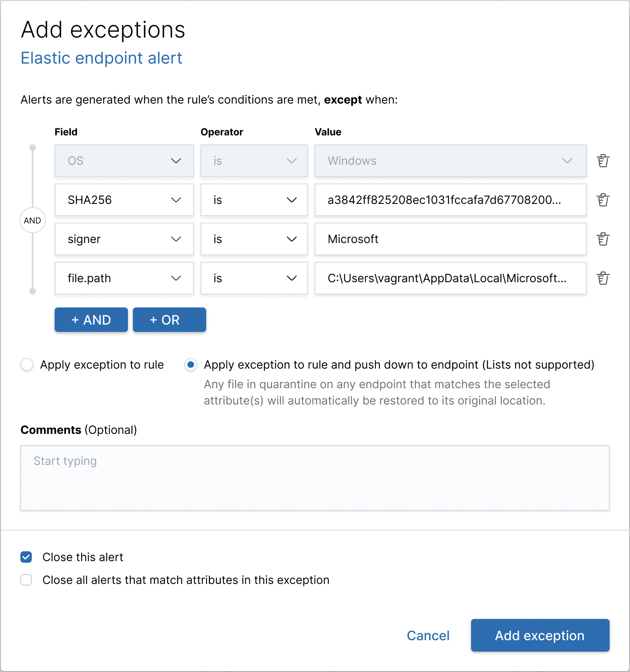This screenshot has height=672, width=630.
Task: Add a new AND condition
Action: click(x=91, y=320)
